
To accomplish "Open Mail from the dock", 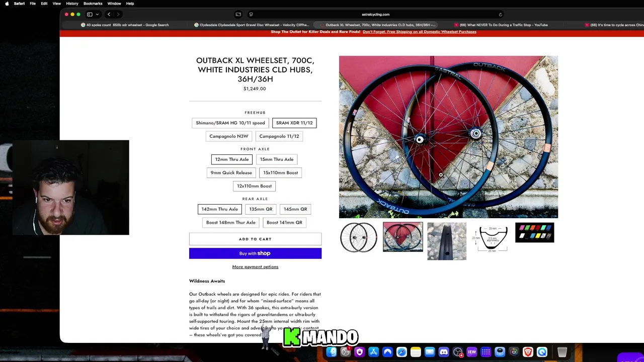I will 430,352.
